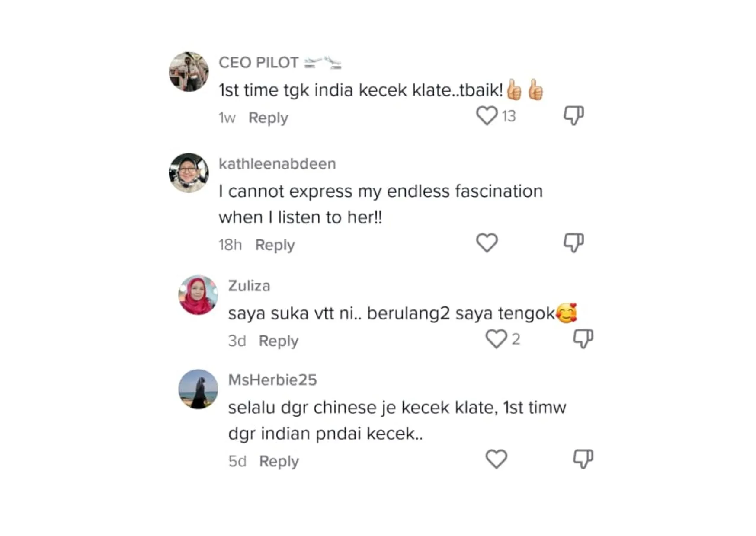Thumbs down MsHerbie25's comment
The width and height of the screenshot is (756, 536).
point(583,459)
